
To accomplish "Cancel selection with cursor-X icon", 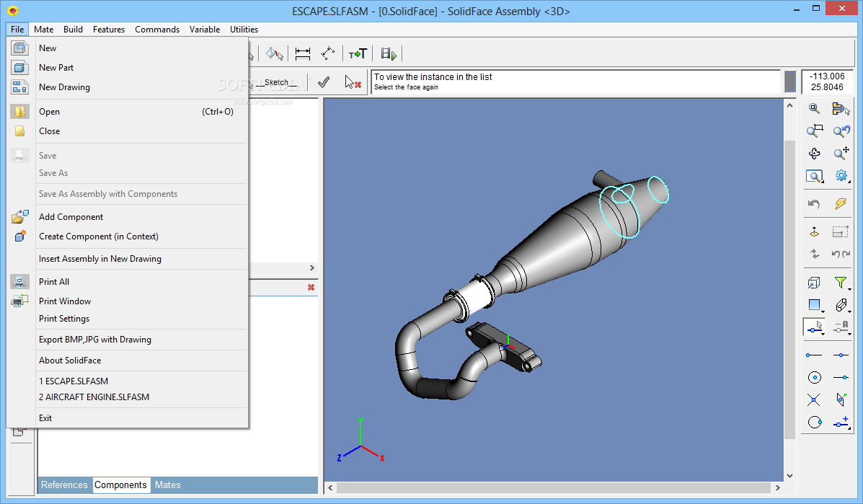I will click(x=353, y=82).
